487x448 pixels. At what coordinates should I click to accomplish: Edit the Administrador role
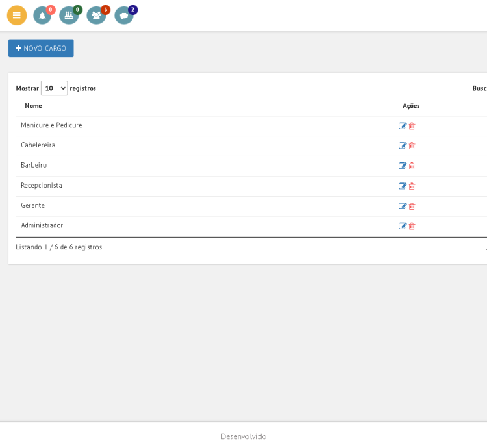click(x=403, y=227)
